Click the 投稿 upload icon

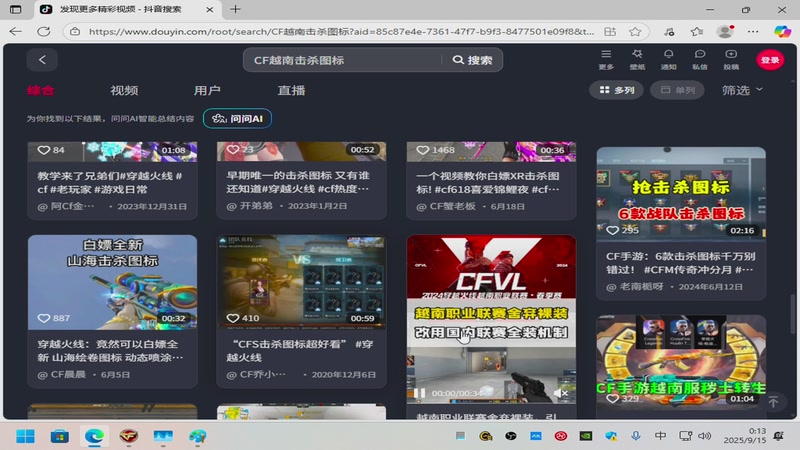(x=731, y=59)
